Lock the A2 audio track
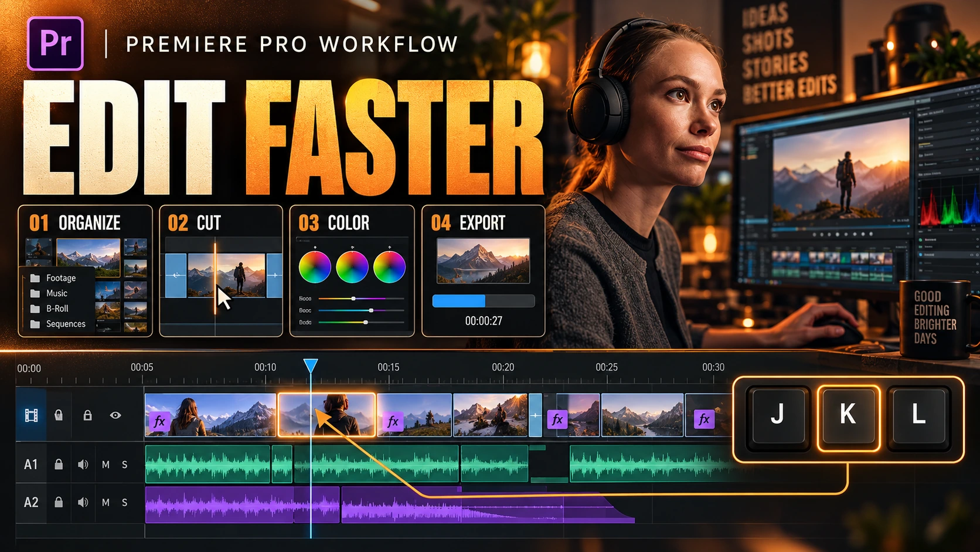This screenshot has height=552, width=980. click(59, 502)
